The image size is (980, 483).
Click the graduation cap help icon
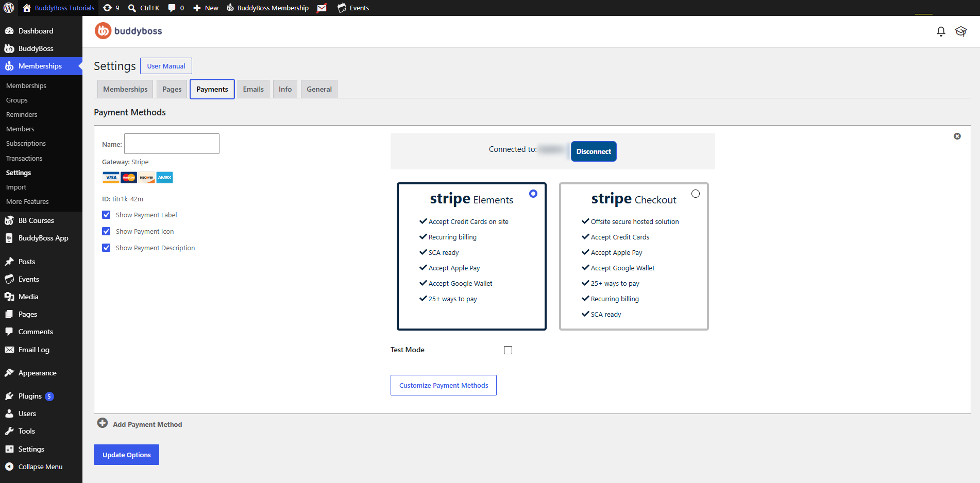(961, 31)
